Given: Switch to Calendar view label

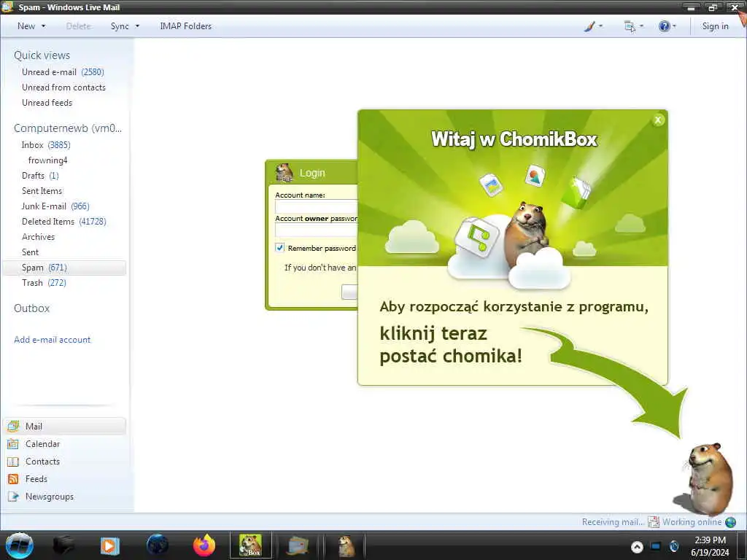Looking at the screenshot, I should pyautogui.click(x=42, y=444).
